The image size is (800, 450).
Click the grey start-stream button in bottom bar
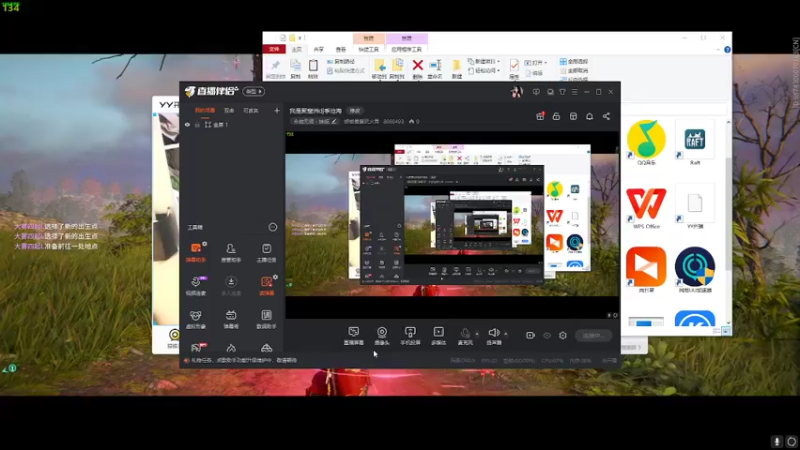tap(593, 335)
